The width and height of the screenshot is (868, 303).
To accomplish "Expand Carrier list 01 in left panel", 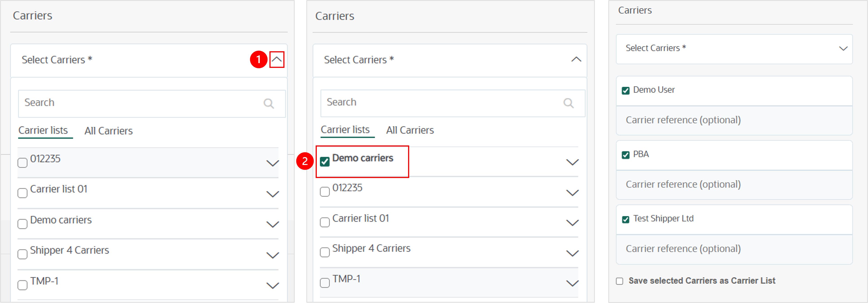I will click(x=273, y=194).
